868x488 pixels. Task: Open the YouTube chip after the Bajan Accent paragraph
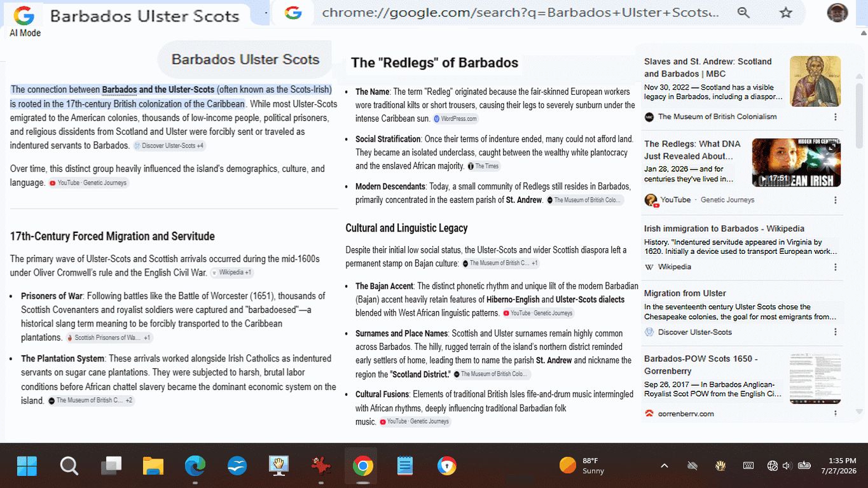[538, 313]
